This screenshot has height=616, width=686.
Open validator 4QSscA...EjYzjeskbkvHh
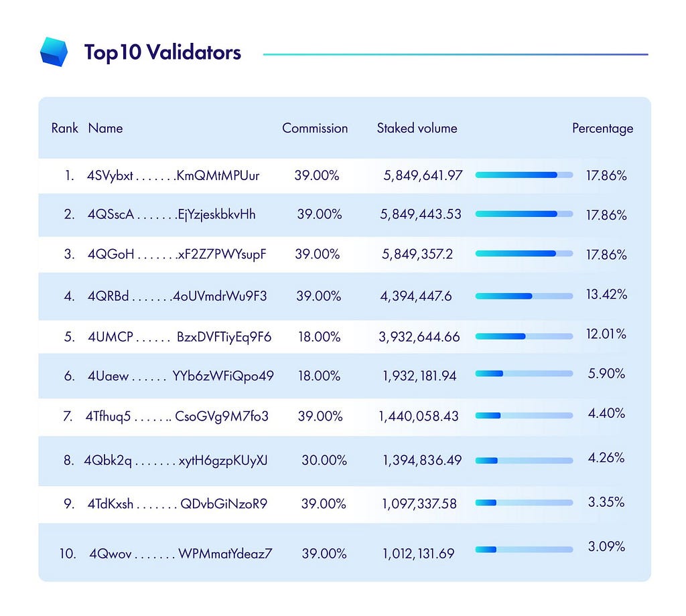171,214
